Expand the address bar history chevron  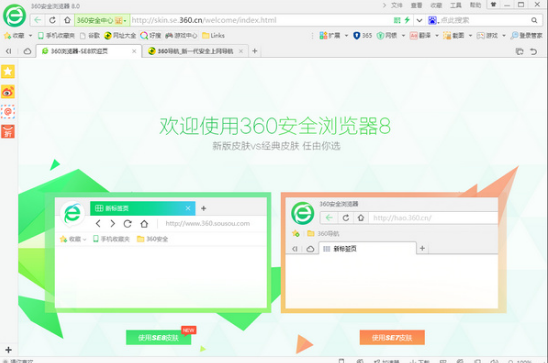click(419, 20)
